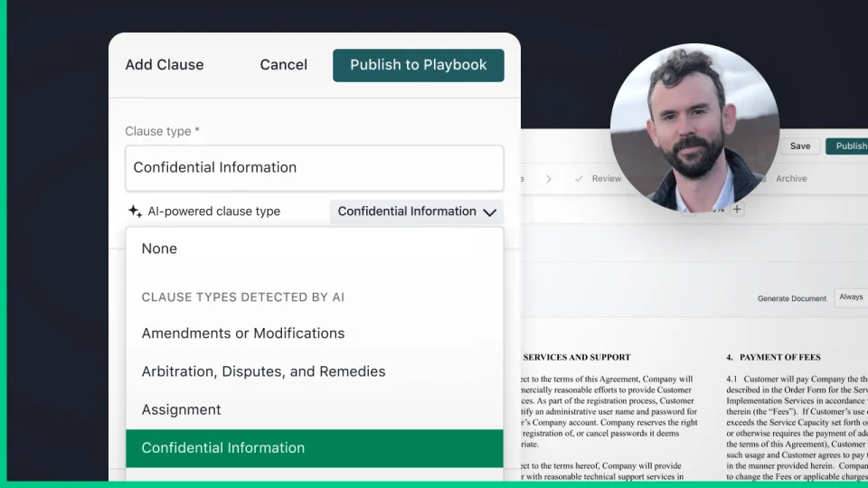
Task: Click the zoom-in plus icon
Action: [737, 210]
